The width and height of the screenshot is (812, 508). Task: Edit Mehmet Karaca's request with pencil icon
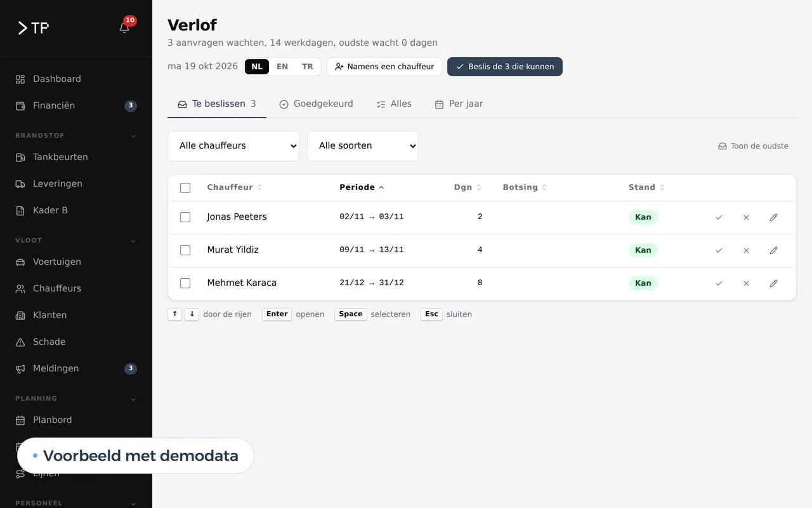773,283
